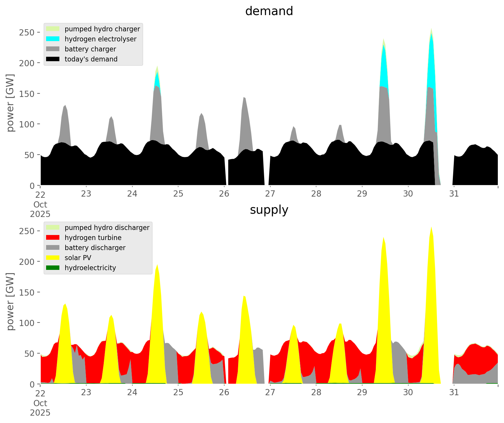504x423 pixels.
Task: Click the "solar PV" legend text
Action: pos(78,258)
